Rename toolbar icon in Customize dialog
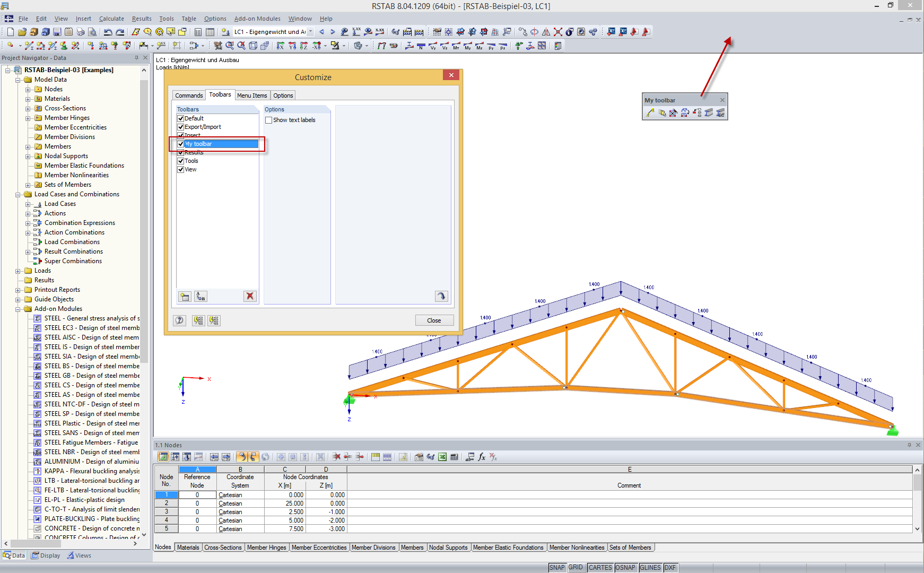Viewport: 924px width, 573px height. [x=201, y=297]
